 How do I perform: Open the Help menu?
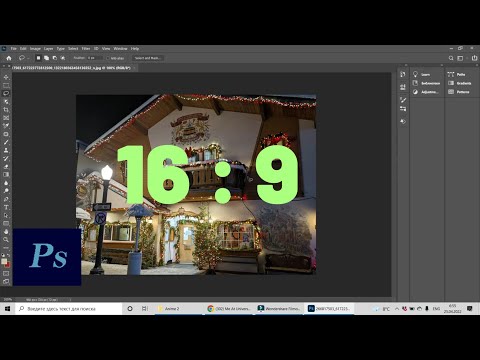[135, 49]
